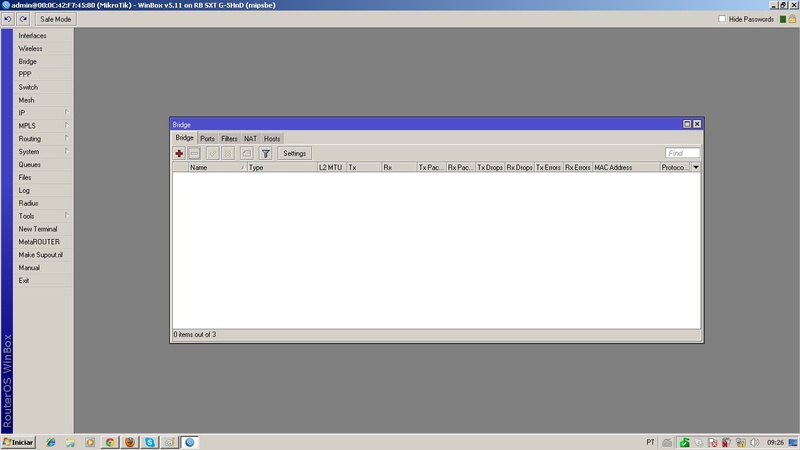The image size is (800, 450).
Task: Open the file explorer folder taskbar icon
Action: [x=70, y=442]
